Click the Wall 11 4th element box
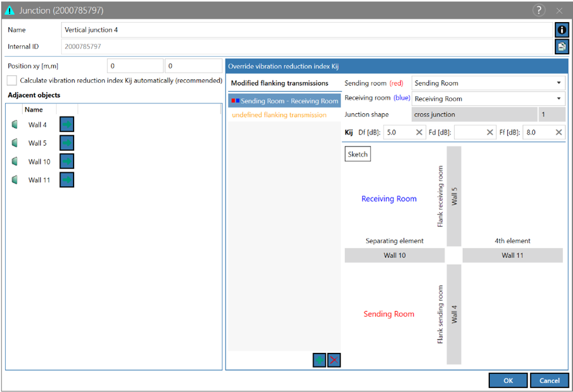The height and width of the screenshot is (392, 573). tap(512, 255)
